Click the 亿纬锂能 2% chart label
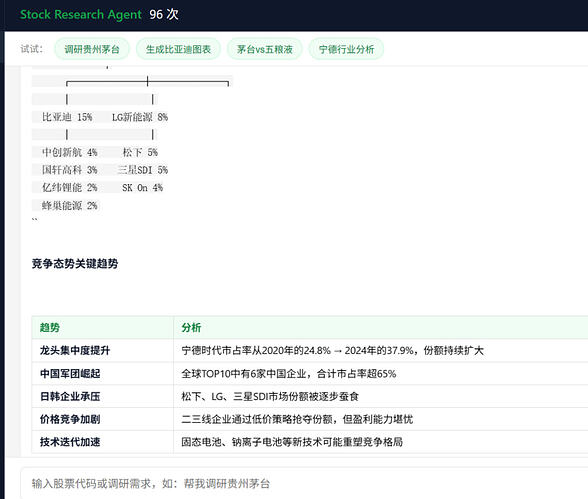588x499 pixels. (69, 187)
